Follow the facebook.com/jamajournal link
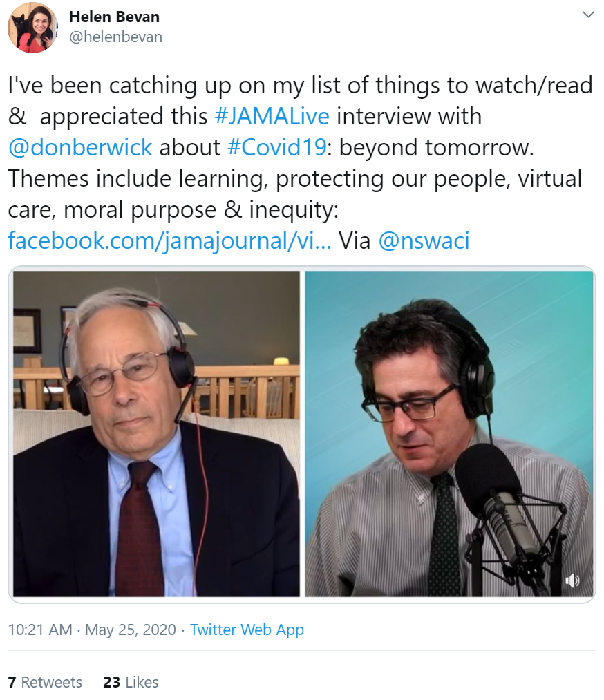604x700 pixels. coord(169,240)
